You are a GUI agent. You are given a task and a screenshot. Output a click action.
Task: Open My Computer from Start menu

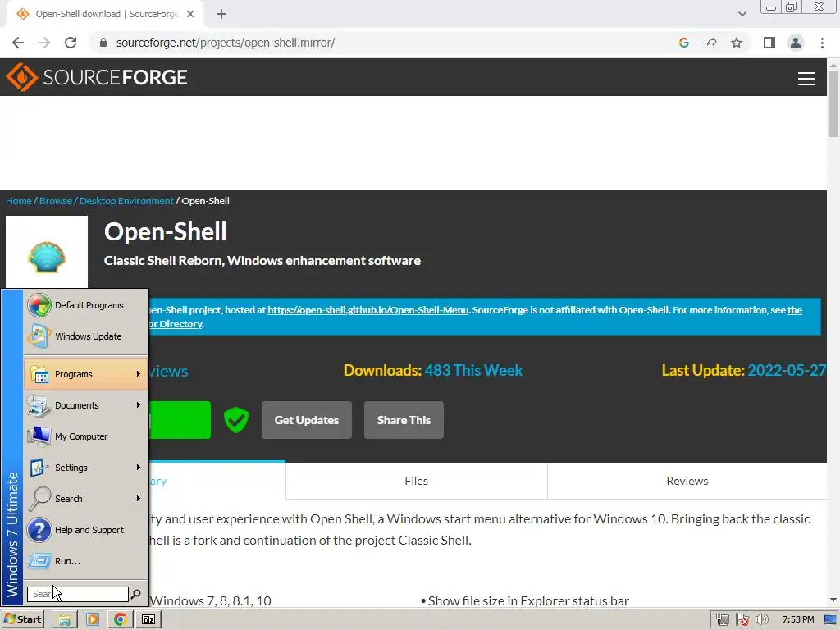click(85, 436)
